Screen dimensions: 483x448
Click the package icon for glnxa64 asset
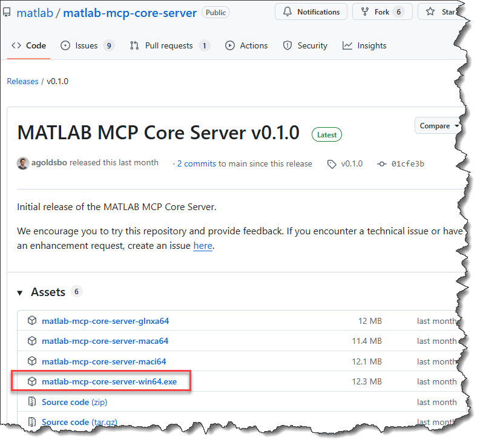pyautogui.click(x=32, y=321)
